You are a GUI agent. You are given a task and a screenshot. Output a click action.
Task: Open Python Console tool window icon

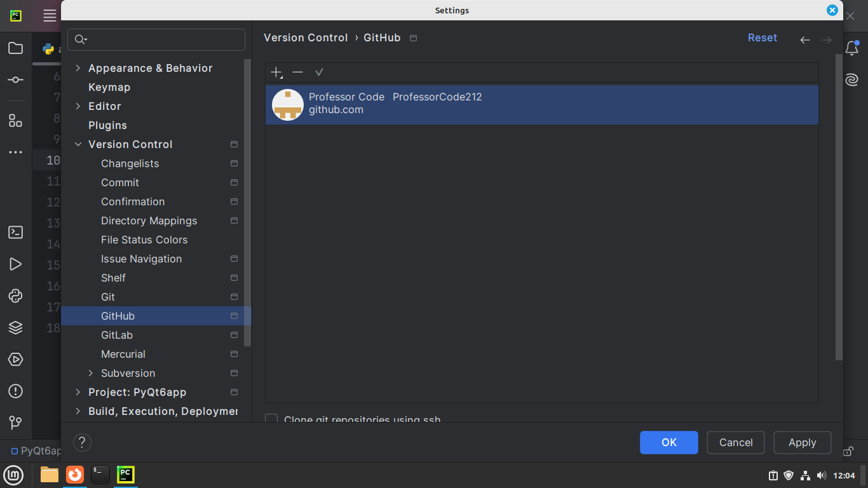16,296
